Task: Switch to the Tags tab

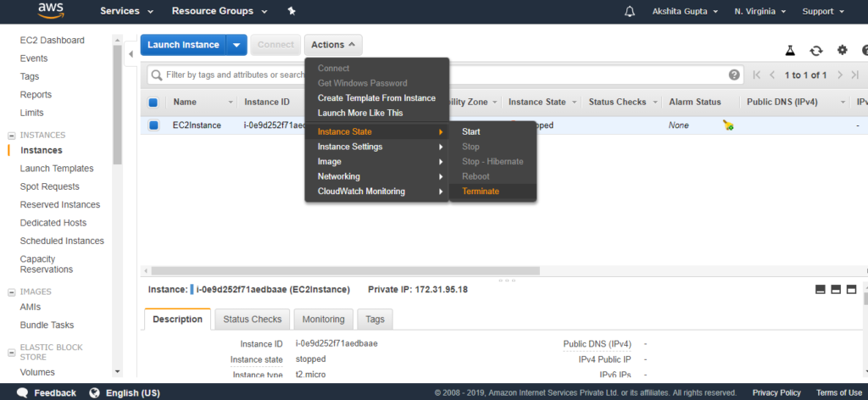Action: [375, 319]
